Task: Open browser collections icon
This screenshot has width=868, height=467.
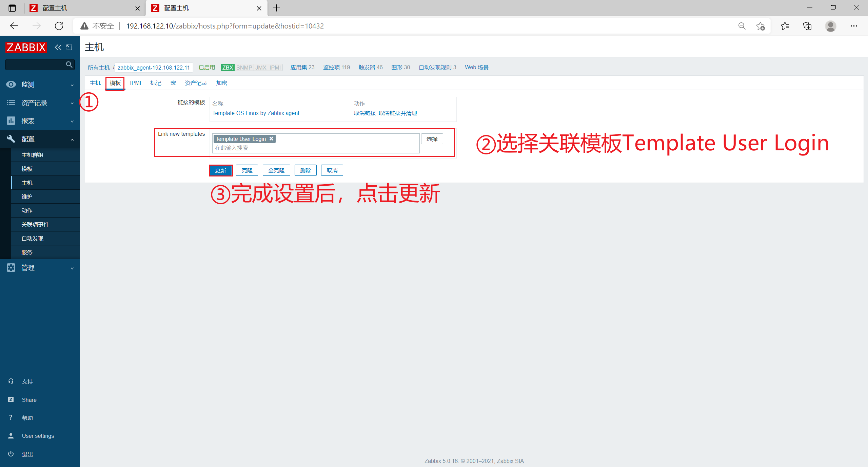Action: (x=807, y=26)
